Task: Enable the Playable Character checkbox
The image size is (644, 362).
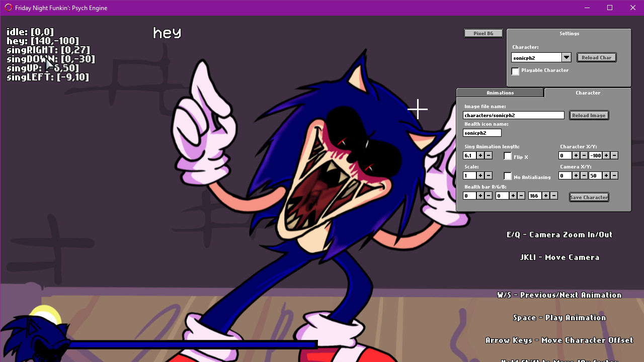Action: point(515,71)
